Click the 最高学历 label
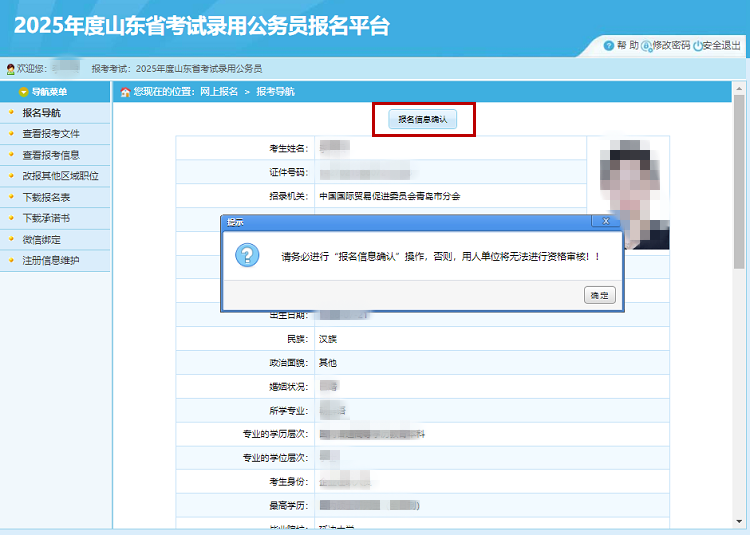 tap(288, 505)
